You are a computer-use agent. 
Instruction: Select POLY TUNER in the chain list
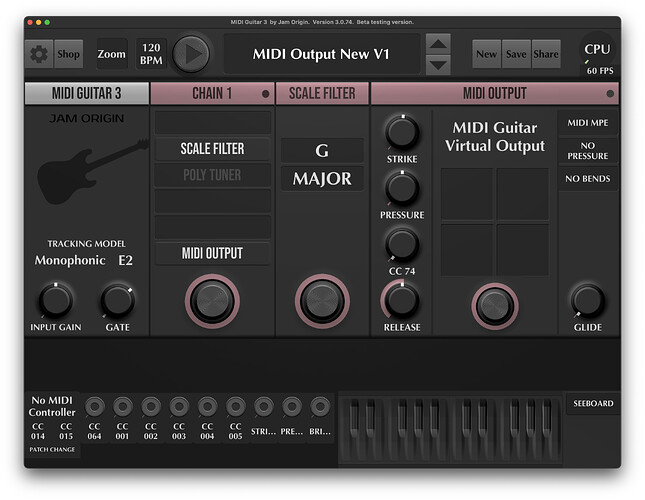click(213, 175)
